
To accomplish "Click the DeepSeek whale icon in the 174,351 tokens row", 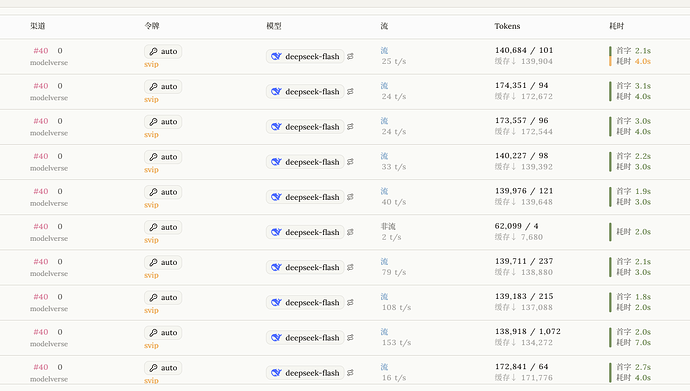I will tap(276, 91).
